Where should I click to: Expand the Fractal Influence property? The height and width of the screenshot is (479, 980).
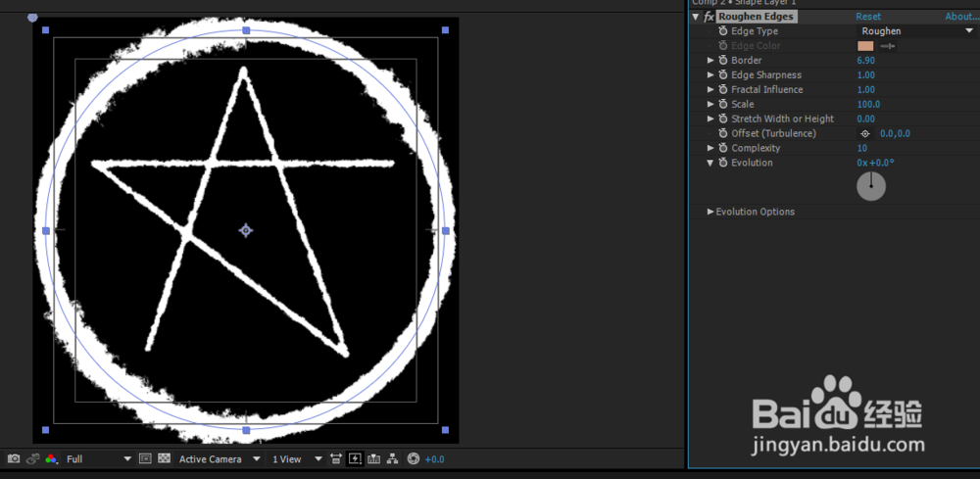click(x=710, y=89)
